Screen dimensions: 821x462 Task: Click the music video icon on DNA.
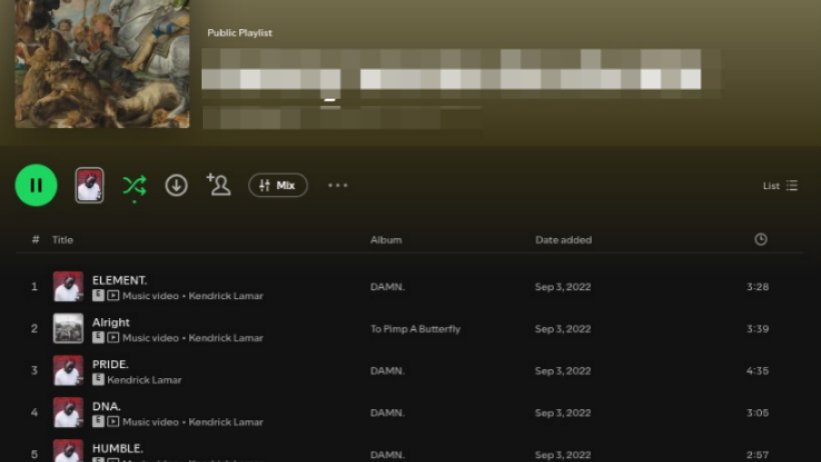click(x=113, y=421)
